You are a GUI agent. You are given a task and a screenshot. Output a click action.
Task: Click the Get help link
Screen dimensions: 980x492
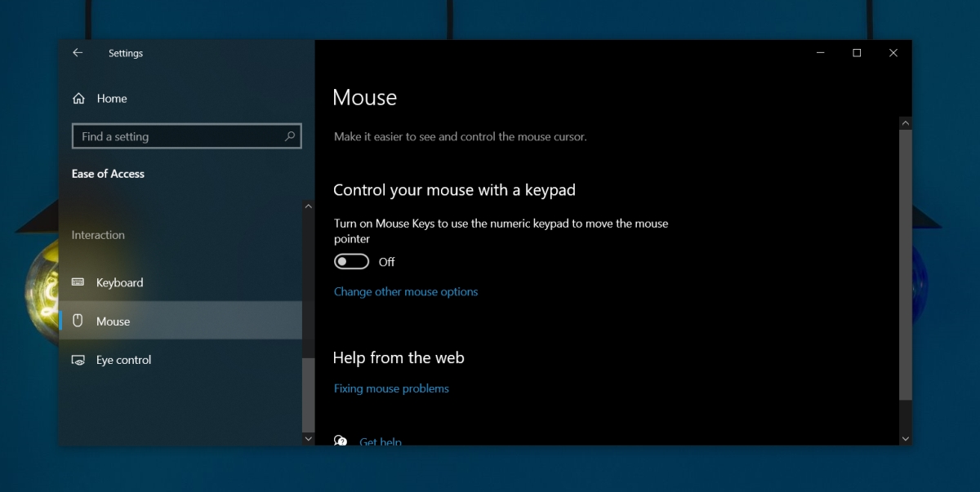pyautogui.click(x=381, y=441)
